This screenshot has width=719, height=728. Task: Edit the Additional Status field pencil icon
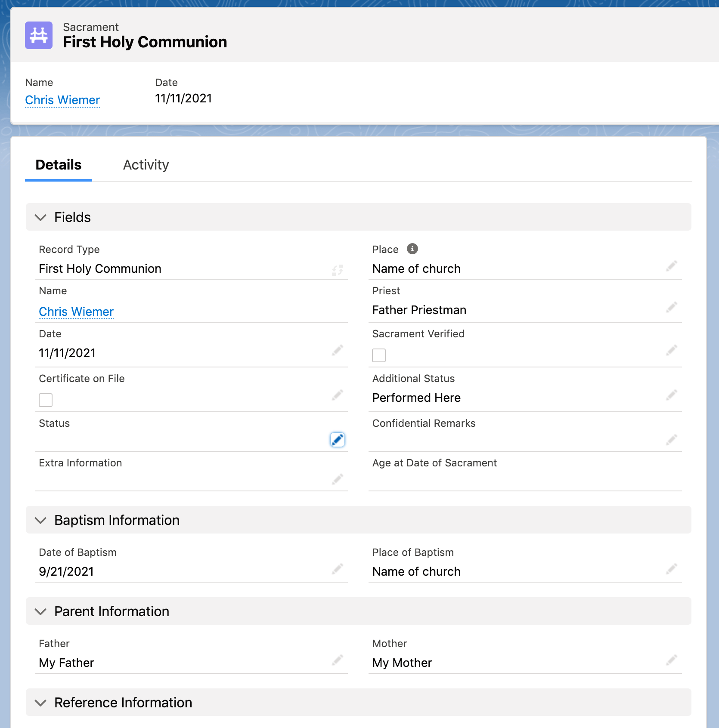click(671, 395)
